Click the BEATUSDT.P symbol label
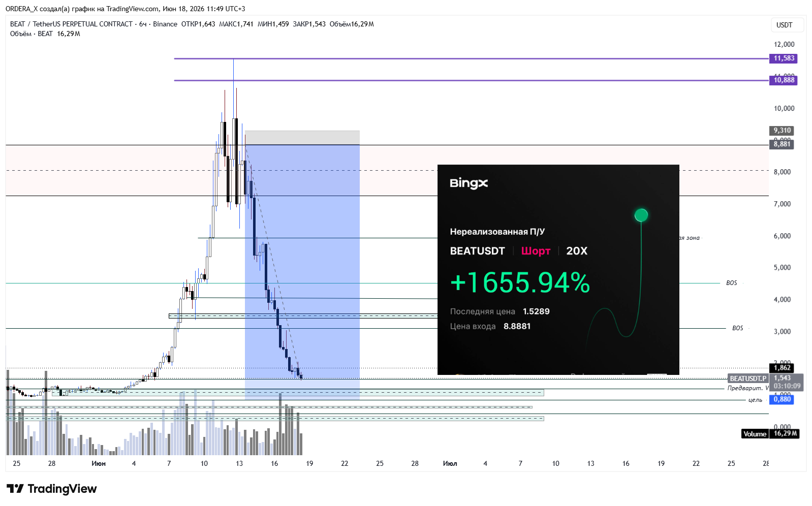 (748, 378)
